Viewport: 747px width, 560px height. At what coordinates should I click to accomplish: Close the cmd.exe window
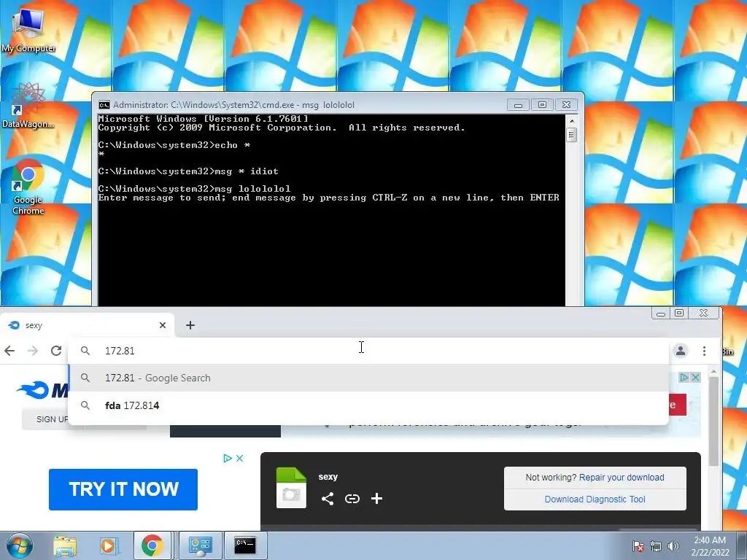pyautogui.click(x=566, y=105)
